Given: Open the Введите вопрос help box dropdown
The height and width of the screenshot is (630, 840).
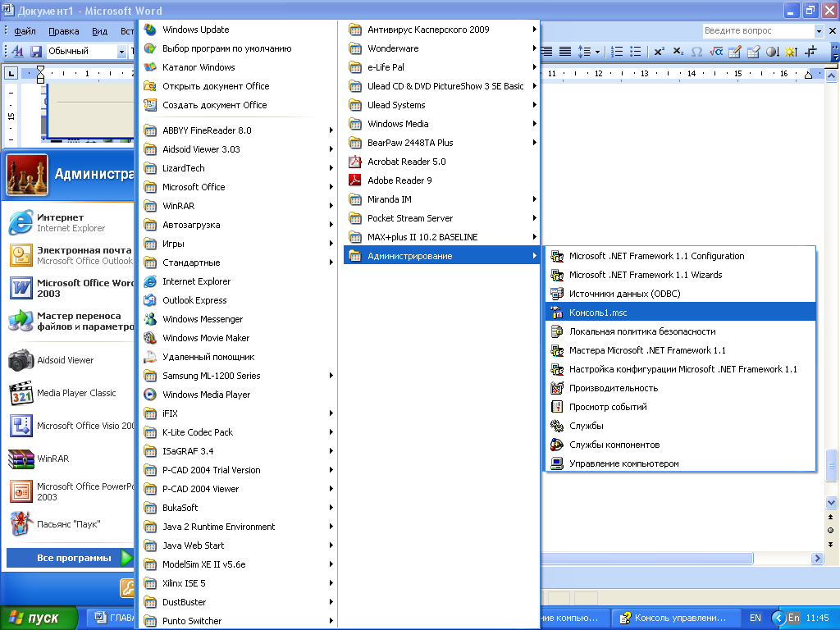Looking at the screenshot, I should click(818, 31).
